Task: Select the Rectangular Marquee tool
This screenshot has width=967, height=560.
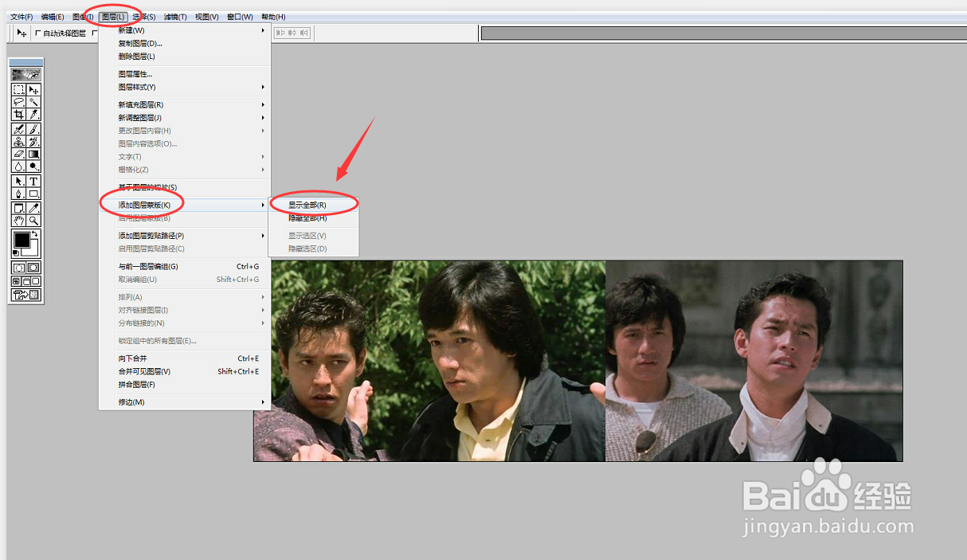Action: point(18,89)
